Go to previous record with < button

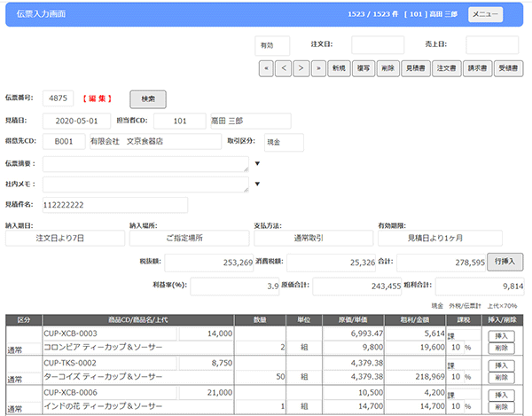[x=284, y=68]
